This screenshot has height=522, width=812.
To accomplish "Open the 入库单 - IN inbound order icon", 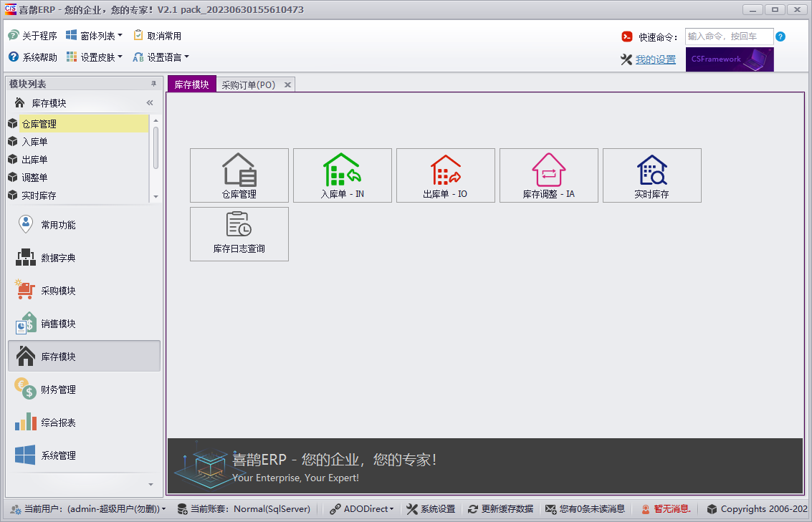I will point(342,175).
